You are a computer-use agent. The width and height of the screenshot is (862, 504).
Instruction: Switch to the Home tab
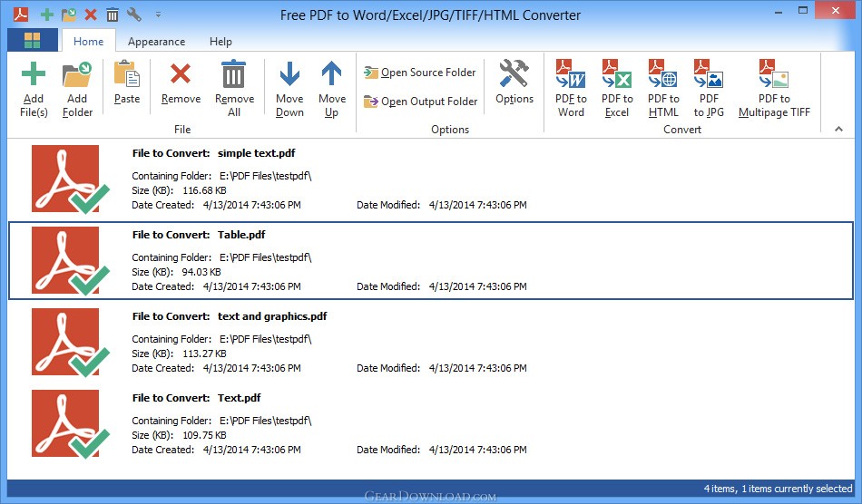click(x=89, y=41)
